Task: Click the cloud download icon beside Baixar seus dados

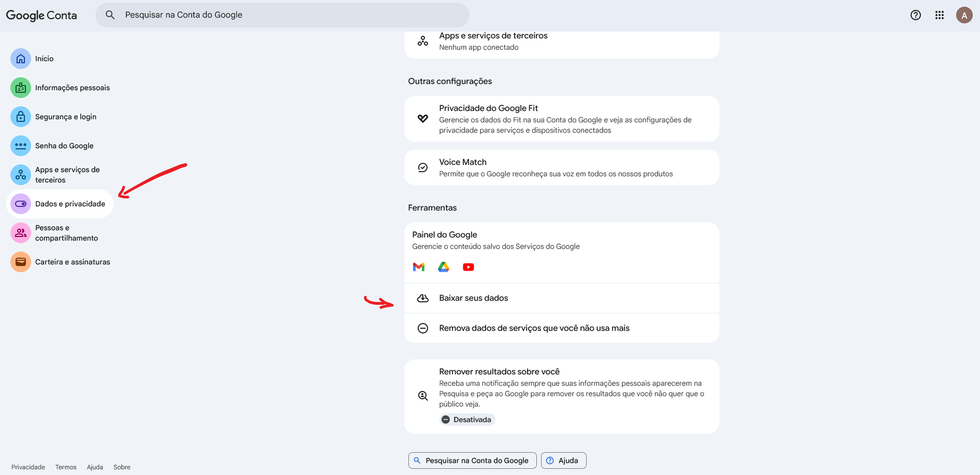Action: point(423,298)
